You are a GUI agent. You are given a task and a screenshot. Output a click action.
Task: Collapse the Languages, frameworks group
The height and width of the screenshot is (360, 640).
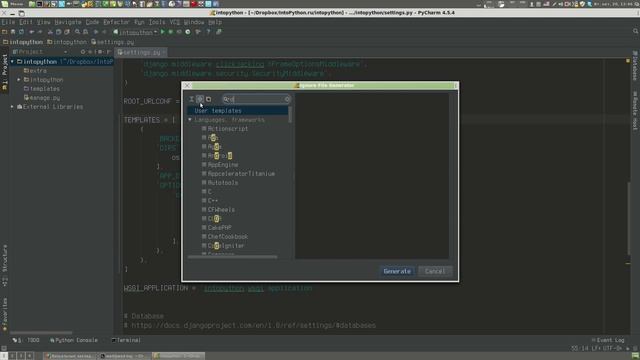pos(190,120)
